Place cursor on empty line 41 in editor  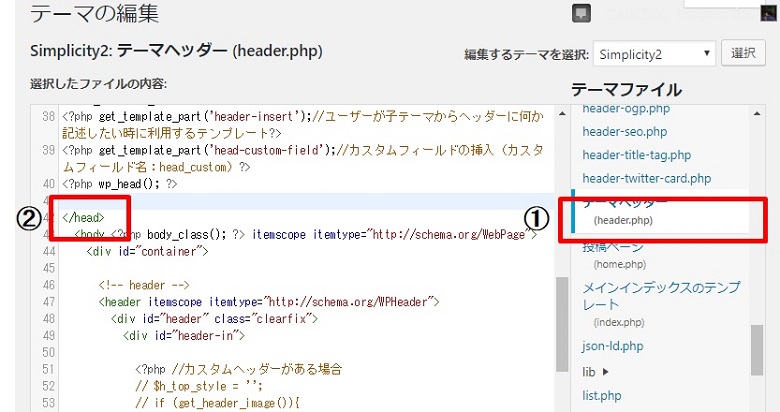coord(306,200)
